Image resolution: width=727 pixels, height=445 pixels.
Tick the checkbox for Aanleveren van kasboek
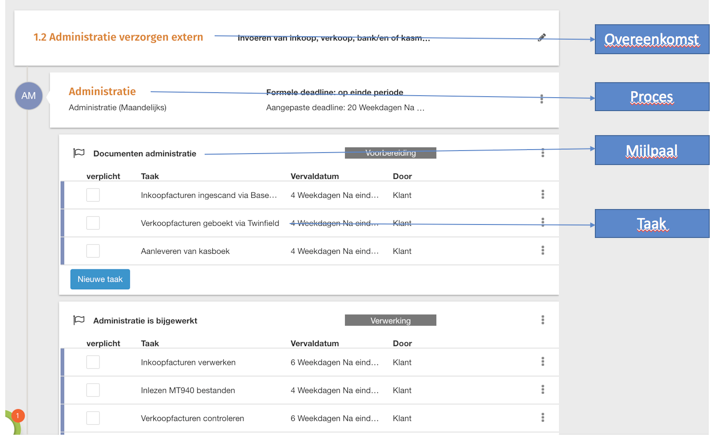pyautogui.click(x=93, y=251)
